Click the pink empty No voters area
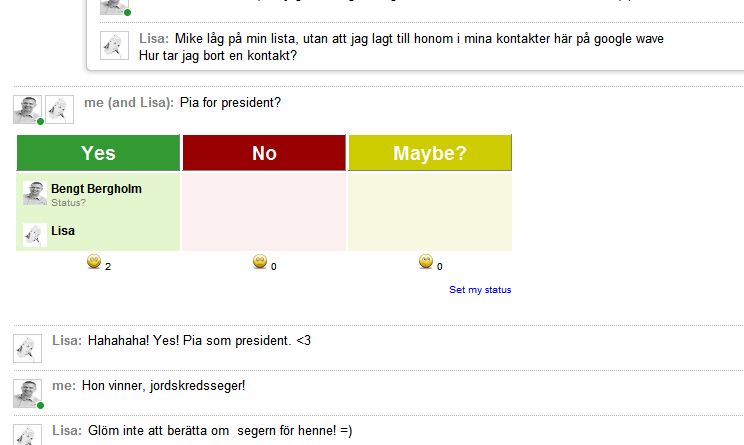This screenshot has height=445, width=744. [x=264, y=211]
